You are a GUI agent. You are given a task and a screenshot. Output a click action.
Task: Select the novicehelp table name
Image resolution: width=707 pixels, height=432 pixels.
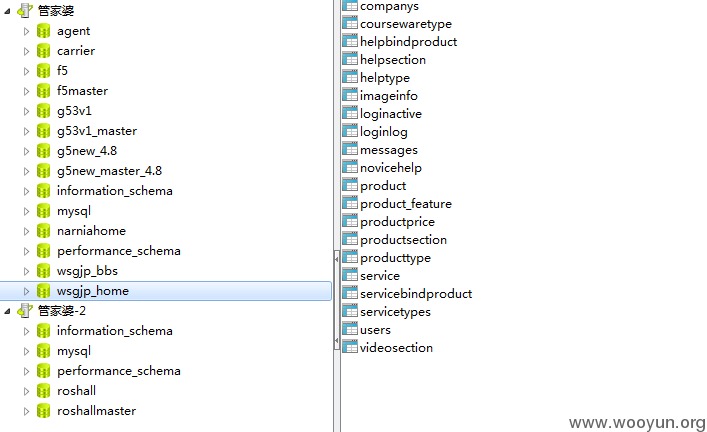click(x=390, y=168)
